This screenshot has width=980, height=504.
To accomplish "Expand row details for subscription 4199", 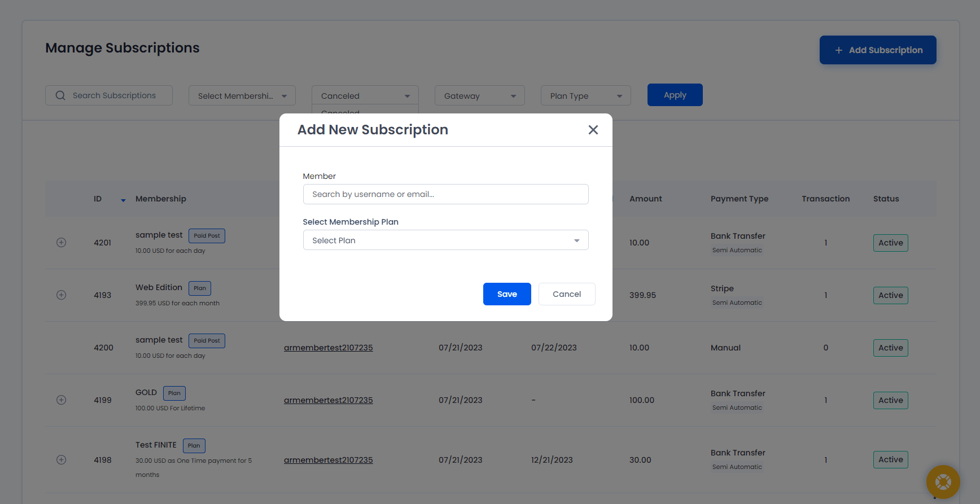I will tap(62, 400).
